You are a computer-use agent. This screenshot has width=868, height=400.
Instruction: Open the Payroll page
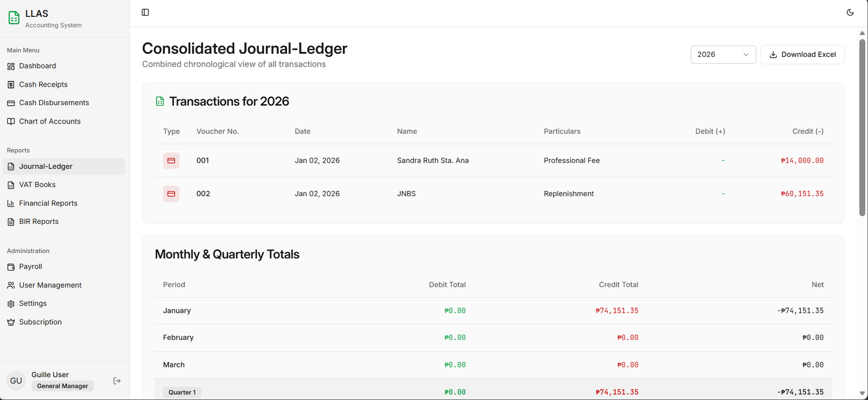coord(30,267)
